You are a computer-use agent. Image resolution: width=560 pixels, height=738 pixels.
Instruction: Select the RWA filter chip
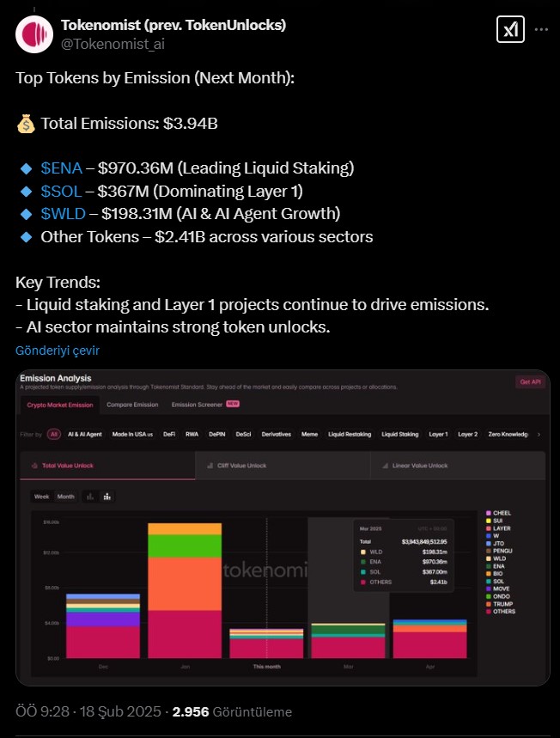coord(192,435)
